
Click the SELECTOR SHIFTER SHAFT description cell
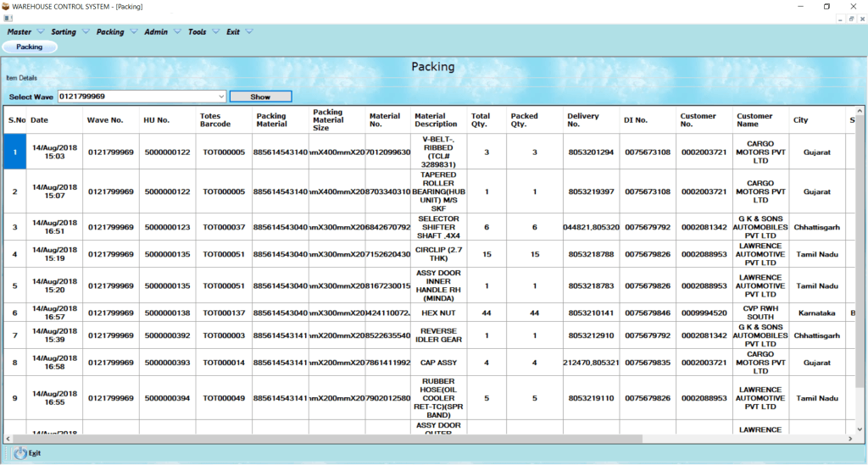(438, 227)
